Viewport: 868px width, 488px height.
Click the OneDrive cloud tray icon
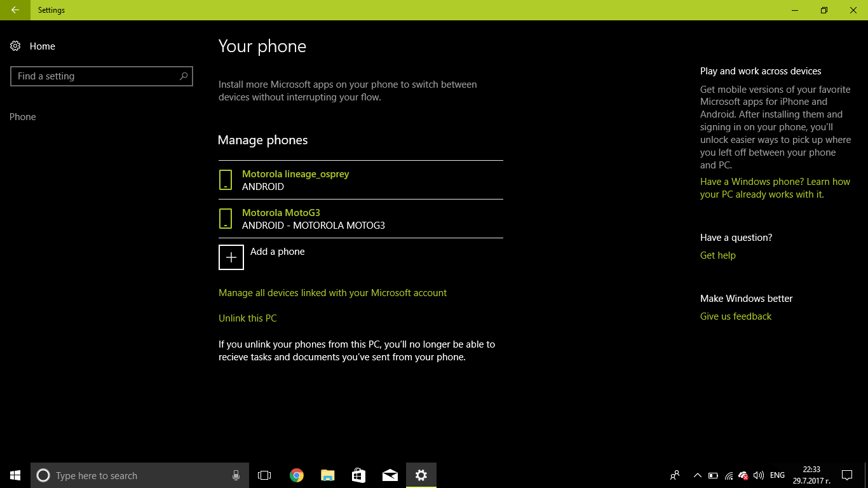(x=743, y=475)
